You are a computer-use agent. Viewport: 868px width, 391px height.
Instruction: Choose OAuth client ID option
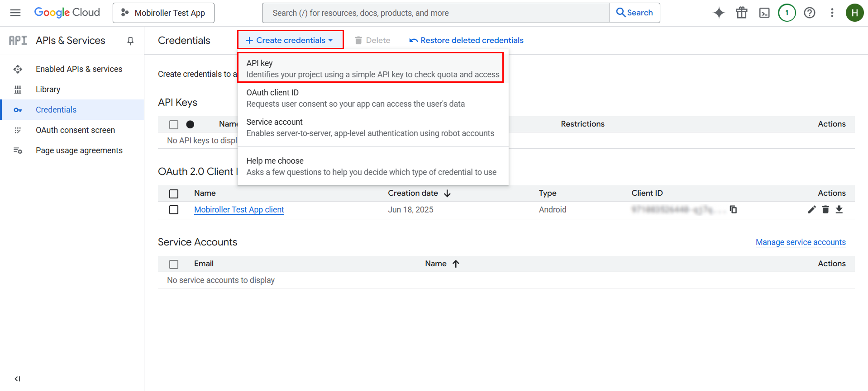tap(373, 98)
